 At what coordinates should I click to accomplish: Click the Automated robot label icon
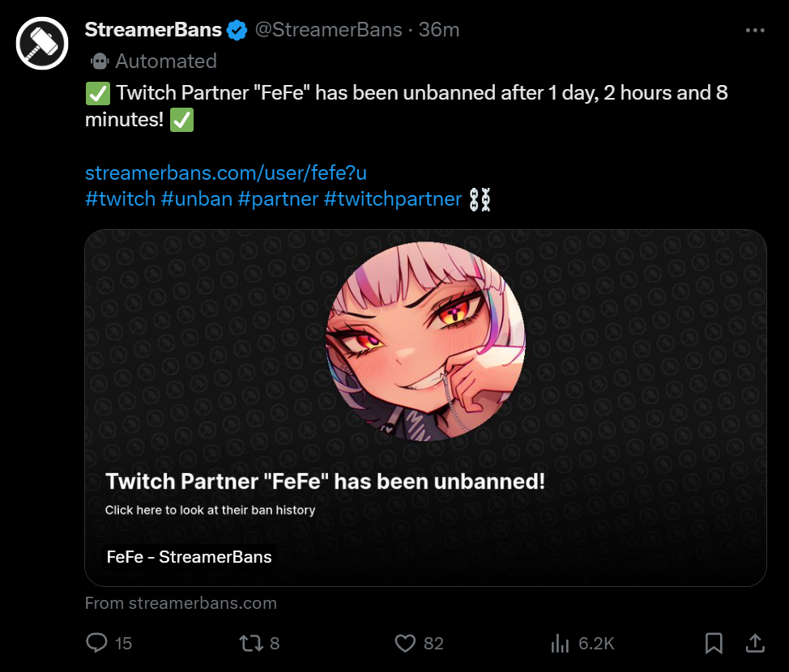tap(100, 62)
